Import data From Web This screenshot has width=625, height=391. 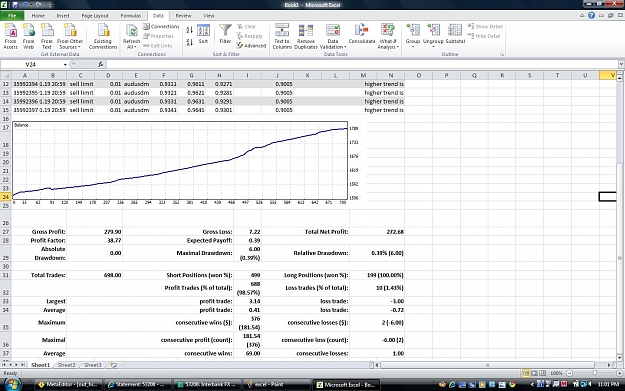coord(28,36)
